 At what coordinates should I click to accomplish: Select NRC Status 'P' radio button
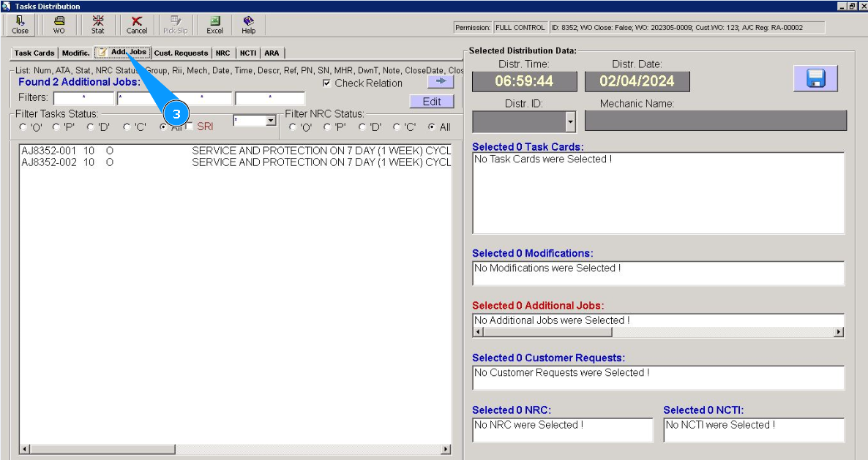(x=326, y=127)
